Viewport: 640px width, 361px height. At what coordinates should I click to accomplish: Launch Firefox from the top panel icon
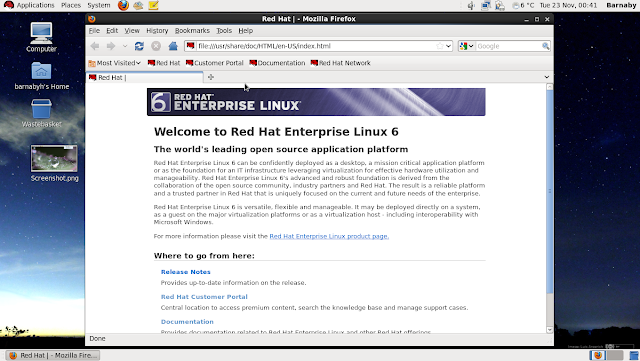[123, 5]
